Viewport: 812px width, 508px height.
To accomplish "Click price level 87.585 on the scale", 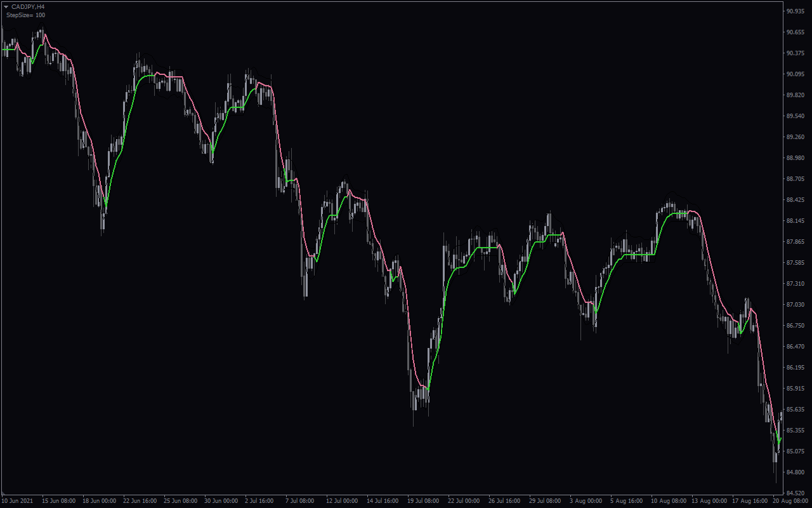I will (796, 263).
